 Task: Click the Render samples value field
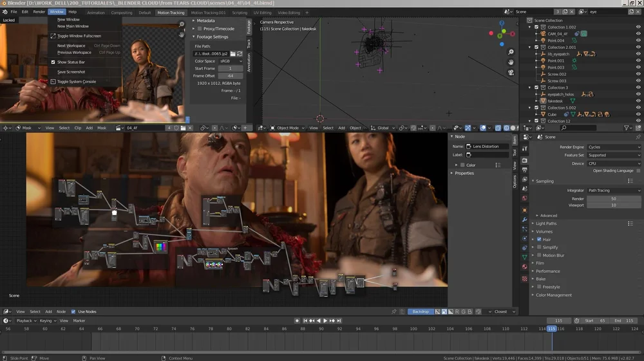(x=613, y=199)
